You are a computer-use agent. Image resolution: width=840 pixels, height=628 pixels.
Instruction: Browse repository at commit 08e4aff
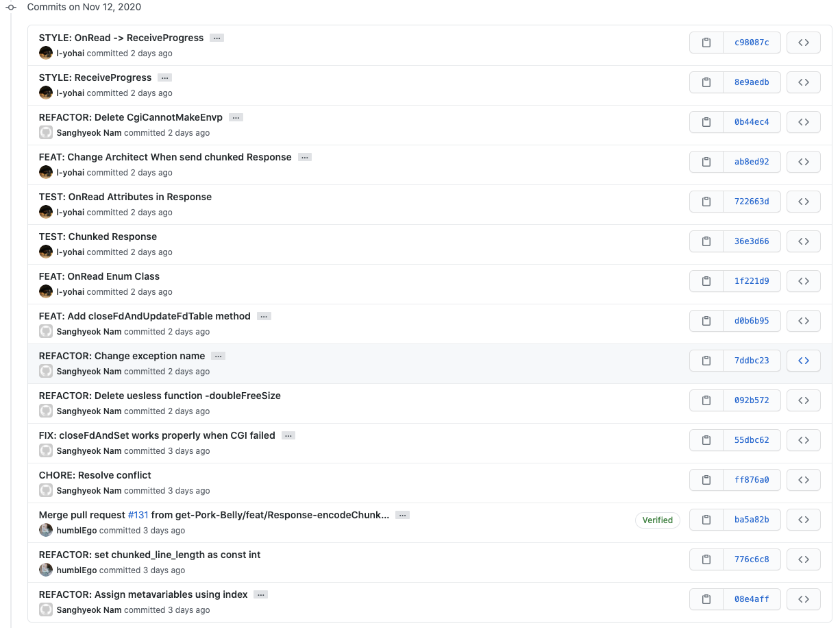pos(803,599)
